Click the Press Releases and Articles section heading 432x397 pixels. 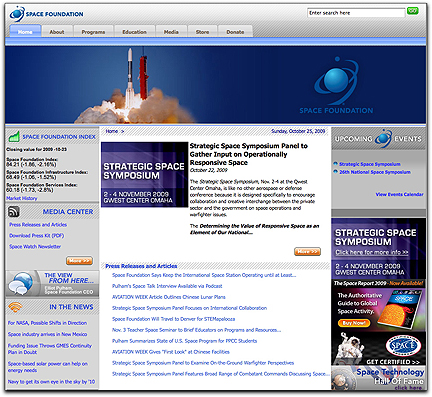pos(141,266)
